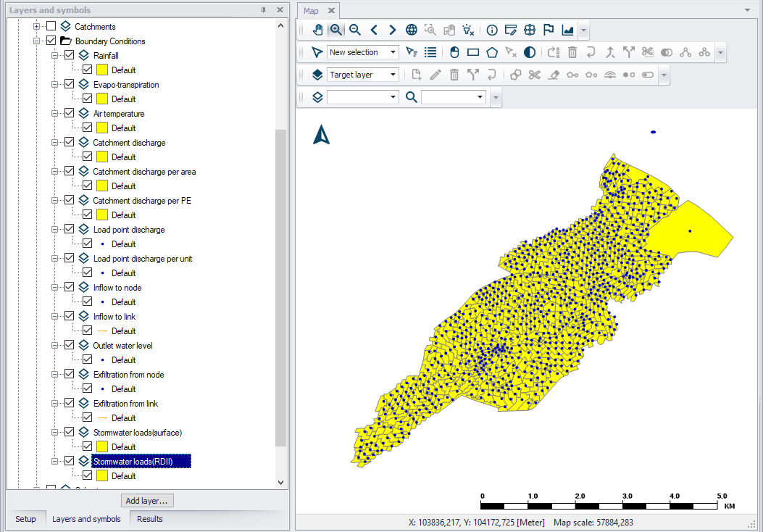Screen dimensions: 763x532
Task: Click the grid table tool icon
Action: coord(530,30)
